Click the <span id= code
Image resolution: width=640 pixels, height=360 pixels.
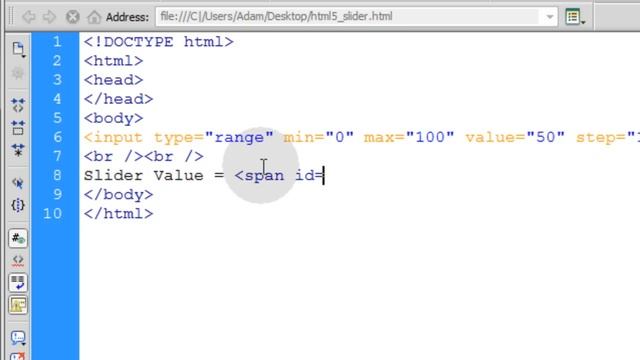(279, 176)
